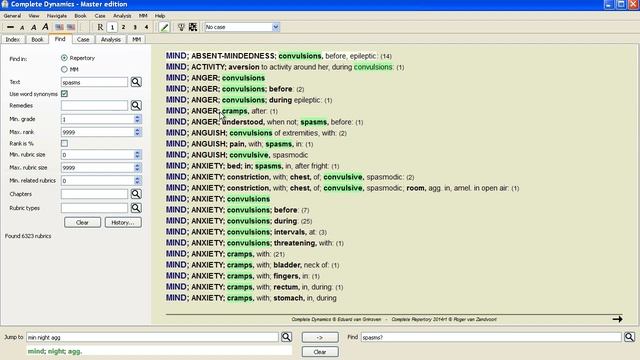The image size is (640, 360).
Task: Open the General menu
Action: pos(12,16)
